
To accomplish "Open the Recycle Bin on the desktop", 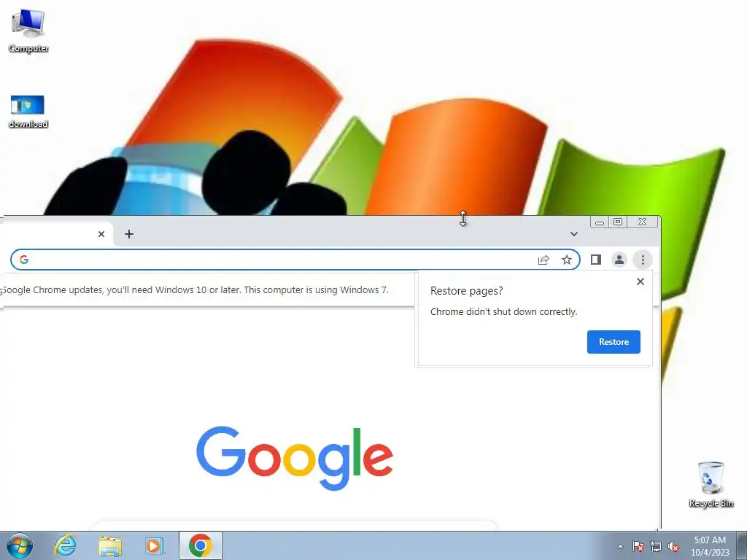I will click(x=711, y=485).
